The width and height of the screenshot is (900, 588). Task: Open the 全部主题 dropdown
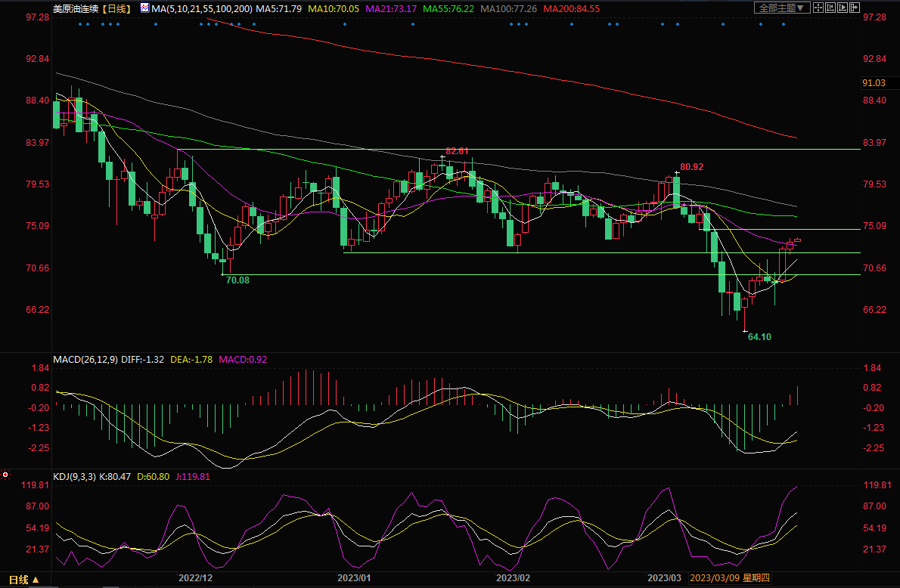click(782, 8)
